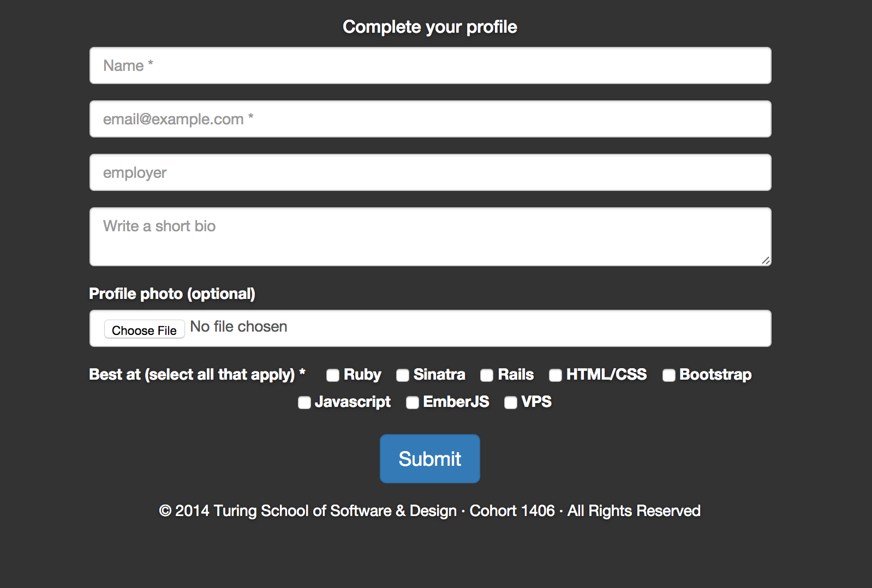Enable the HTML/CSS checkbox

(x=556, y=375)
